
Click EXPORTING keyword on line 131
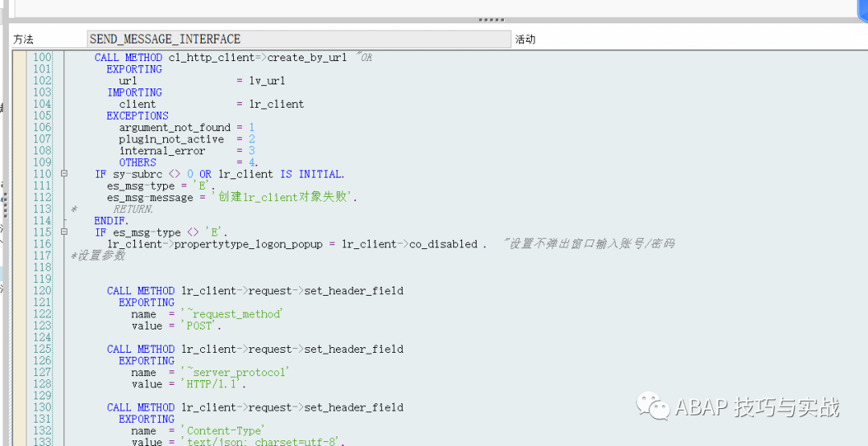[147, 419]
